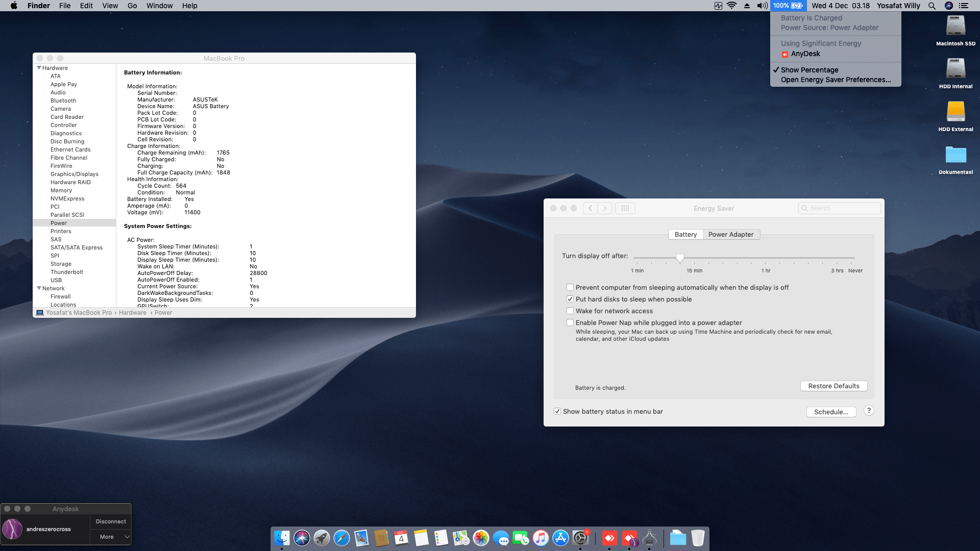Viewport: 980px width, 551px height.
Task: Open App Store from the Dock
Action: [560, 538]
